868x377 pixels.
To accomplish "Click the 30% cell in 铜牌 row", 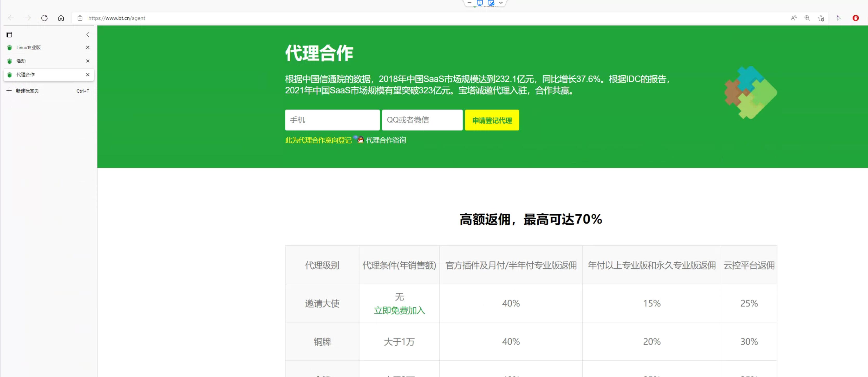I will 749,342.
